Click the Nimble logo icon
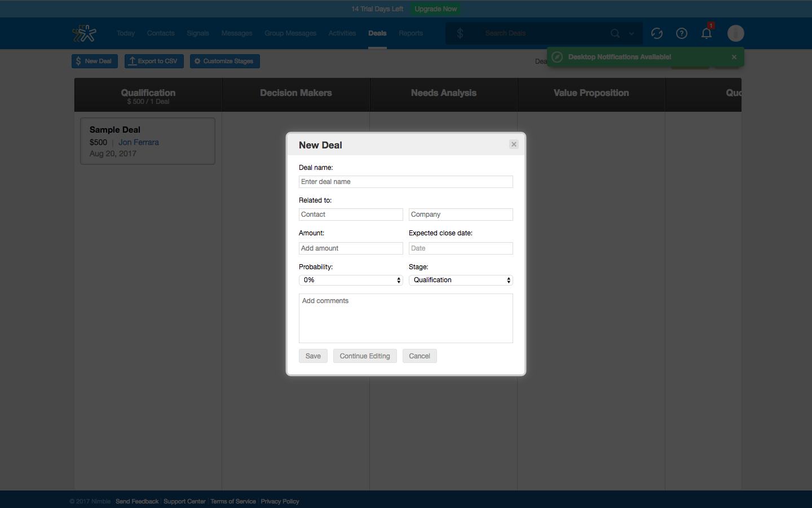 [x=85, y=33]
